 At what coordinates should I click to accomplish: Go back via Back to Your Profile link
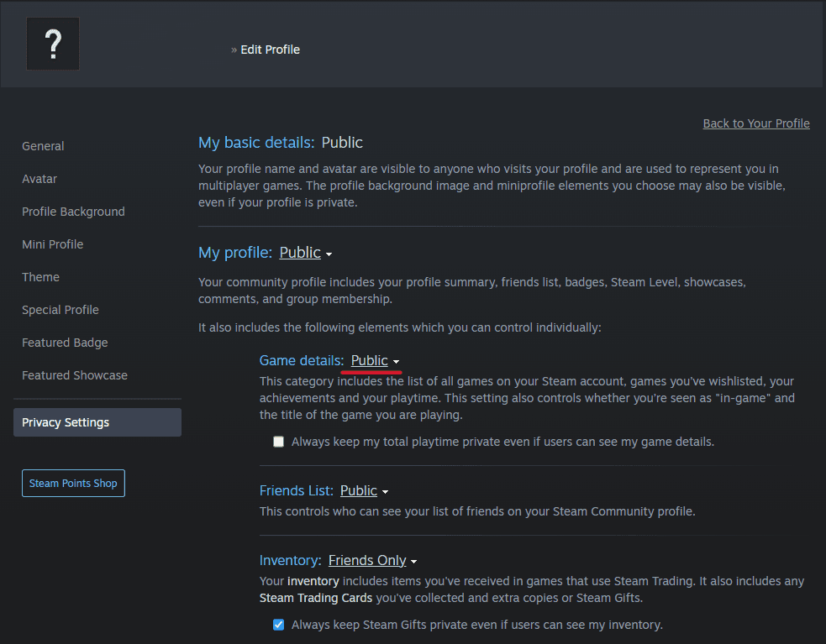[756, 123]
